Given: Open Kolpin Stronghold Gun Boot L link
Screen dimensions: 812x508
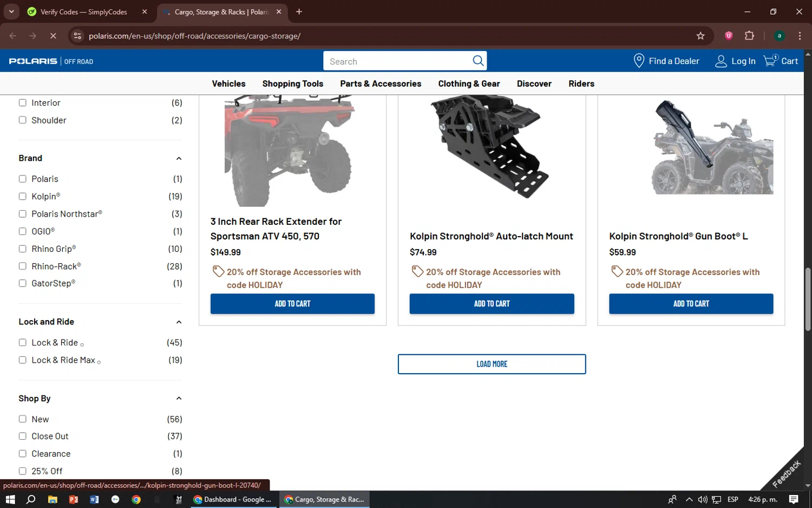Looking at the screenshot, I should point(678,236).
